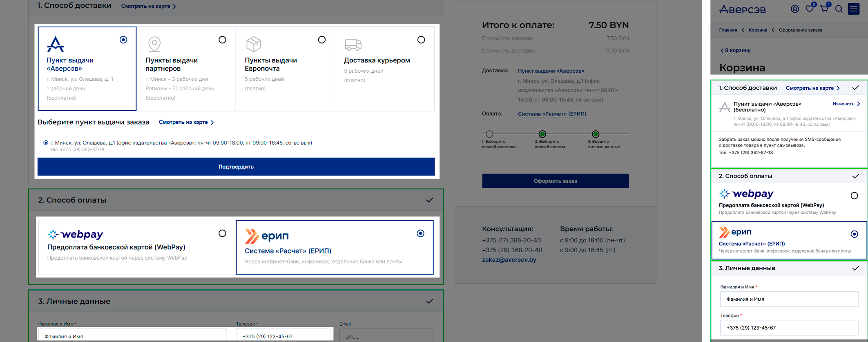The image size is (868, 342).
Task: Open user account icon in mobile header
Action: [x=794, y=9]
